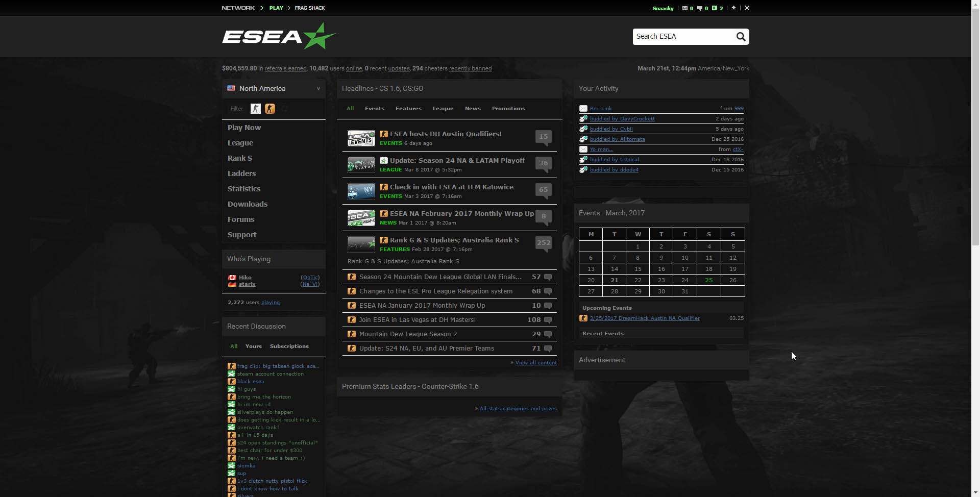Check notifications with the speech bubble icon
Viewport: 980px width, 497px height.
point(701,8)
